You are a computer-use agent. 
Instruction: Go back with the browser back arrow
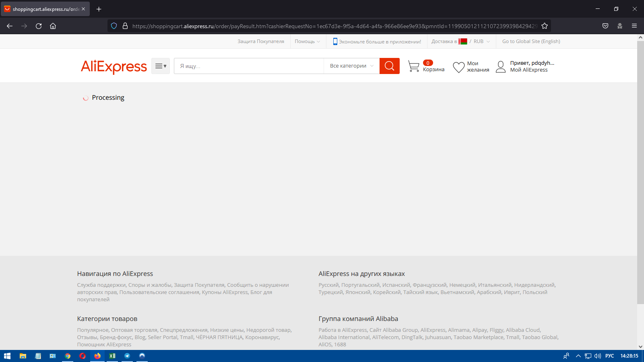[10, 26]
